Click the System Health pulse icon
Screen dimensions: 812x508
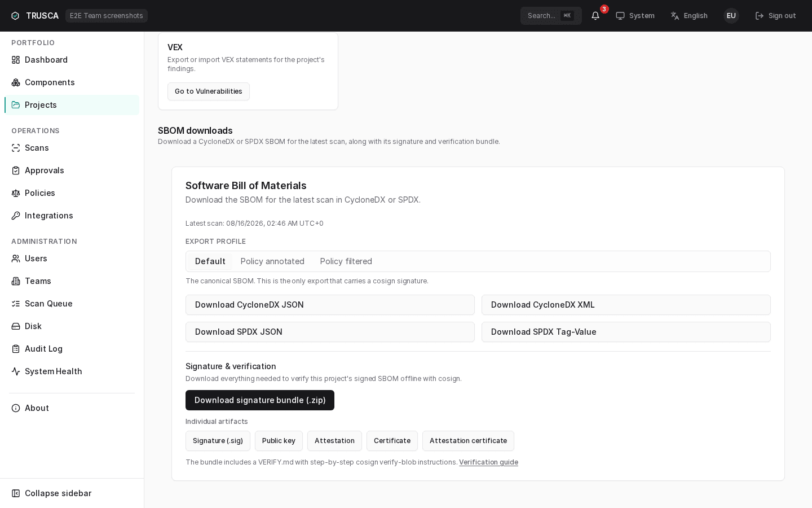click(x=16, y=371)
